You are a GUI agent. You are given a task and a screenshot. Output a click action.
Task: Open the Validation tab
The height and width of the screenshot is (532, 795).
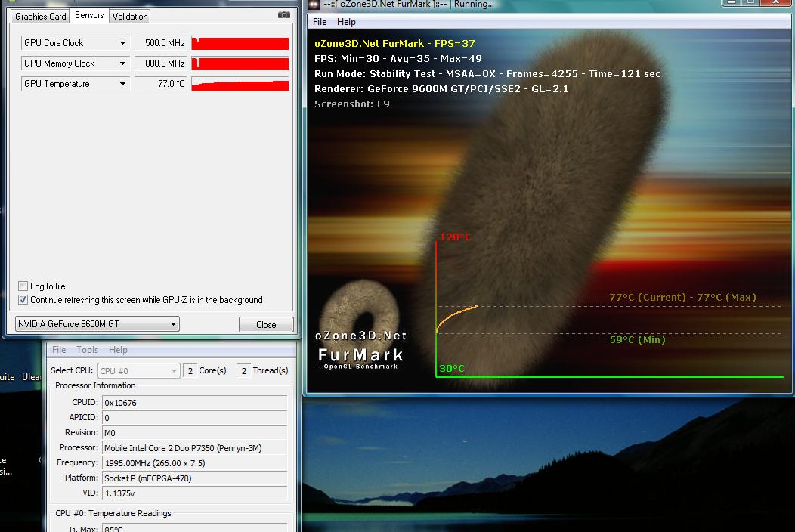(130, 16)
